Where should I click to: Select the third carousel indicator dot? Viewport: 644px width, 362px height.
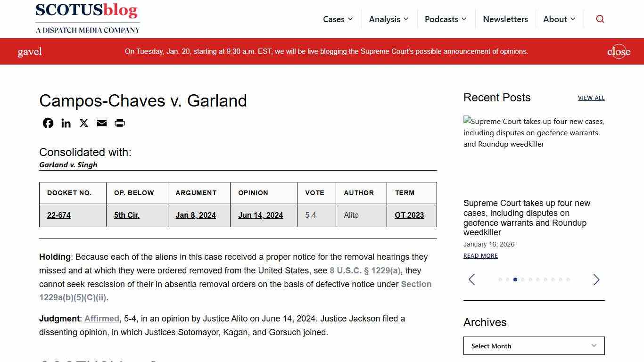[515, 280]
